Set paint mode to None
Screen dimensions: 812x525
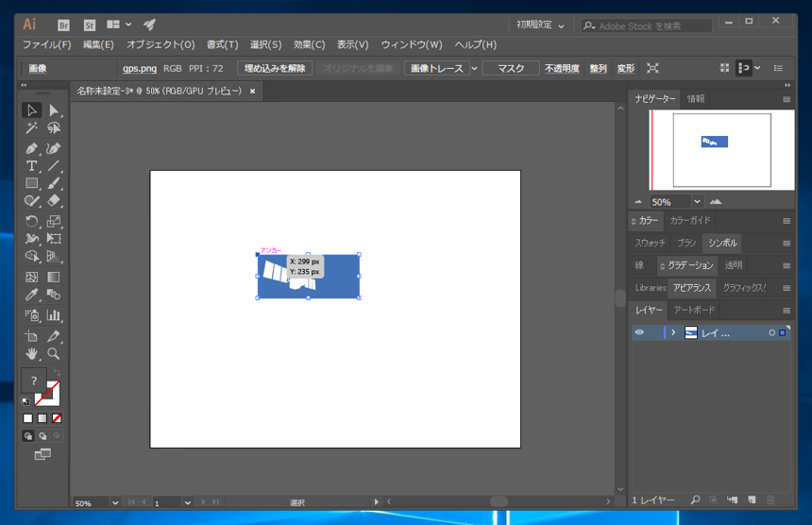coord(57,418)
